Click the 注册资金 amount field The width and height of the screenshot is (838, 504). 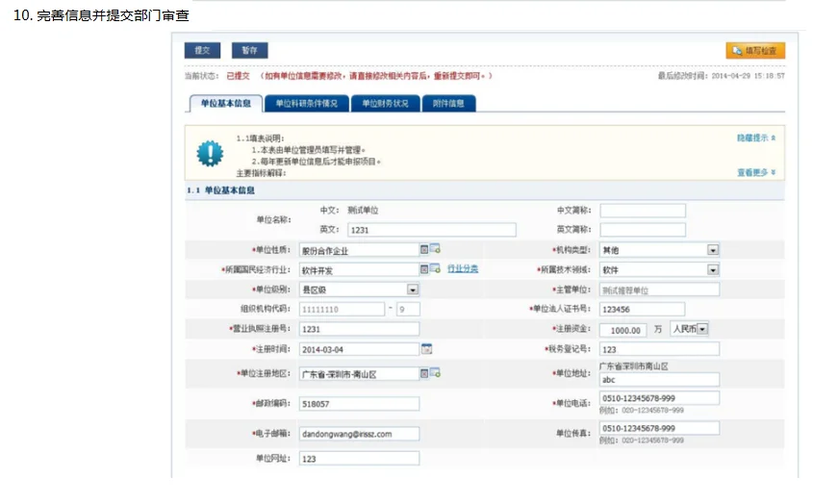[x=623, y=330]
